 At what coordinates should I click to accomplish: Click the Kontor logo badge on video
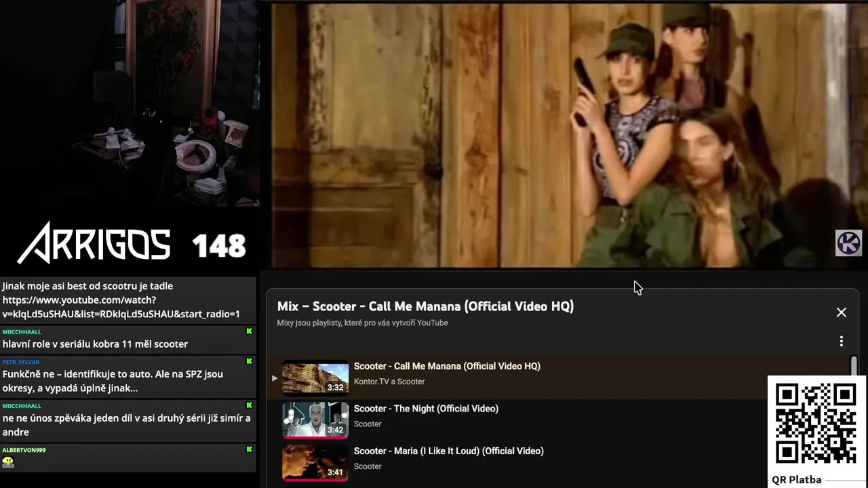[848, 243]
